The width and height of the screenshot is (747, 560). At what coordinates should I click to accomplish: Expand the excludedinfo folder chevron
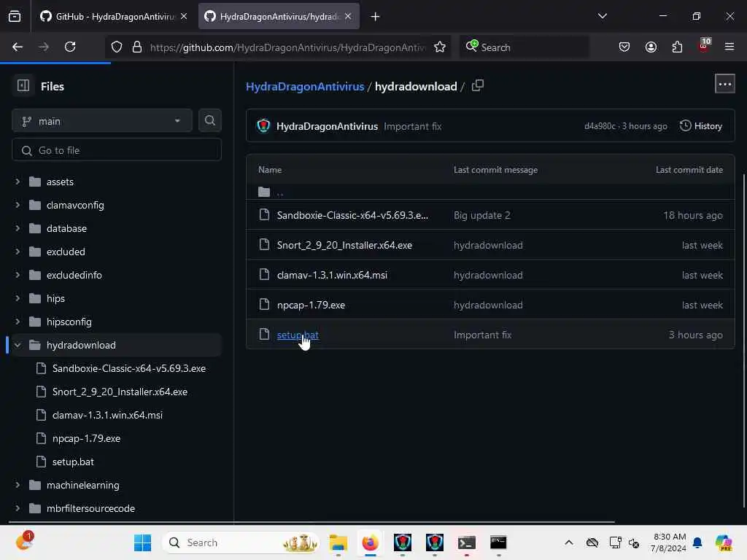pyautogui.click(x=18, y=275)
